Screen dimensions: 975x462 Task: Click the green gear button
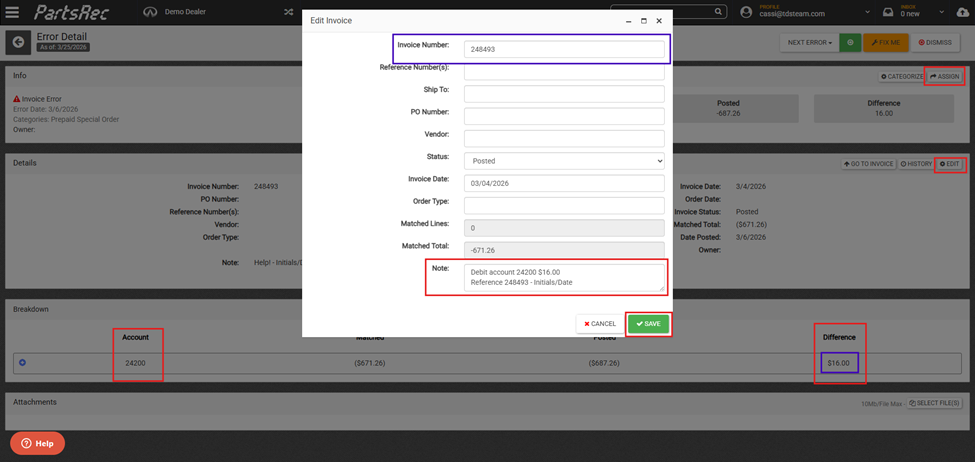[x=849, y=42]
